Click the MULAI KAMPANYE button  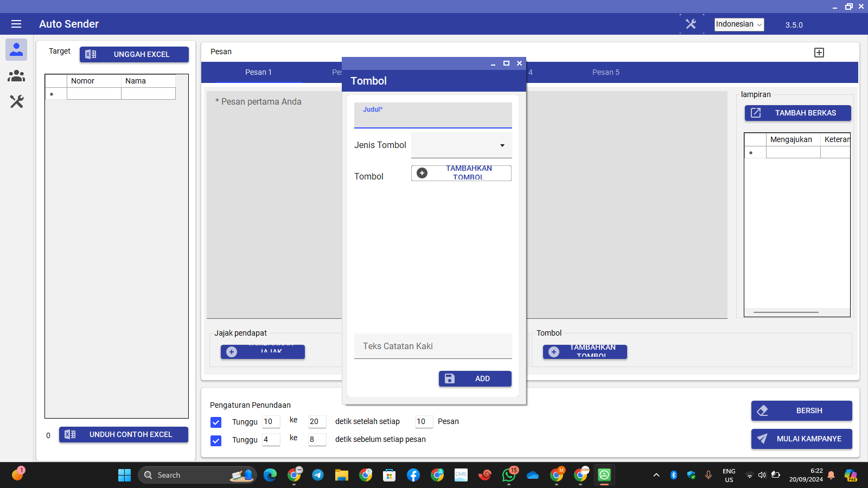(x=801, y=439)
